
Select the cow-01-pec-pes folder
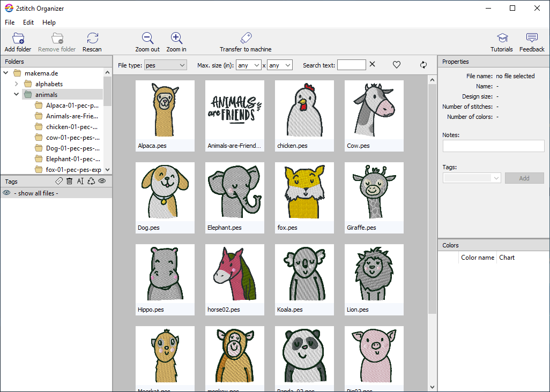[72, 138]
